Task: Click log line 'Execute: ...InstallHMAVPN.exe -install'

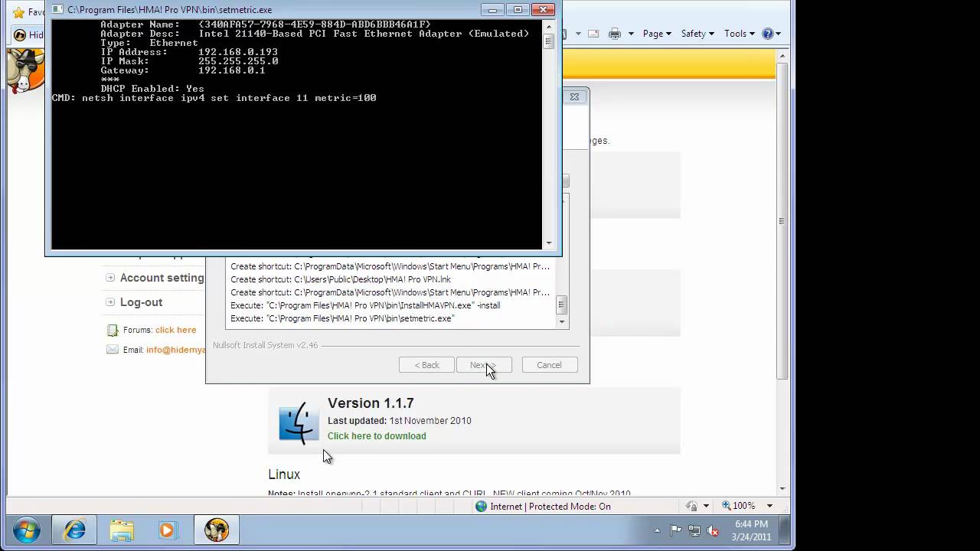Action: pyautogui.click(x=365, y=305)
